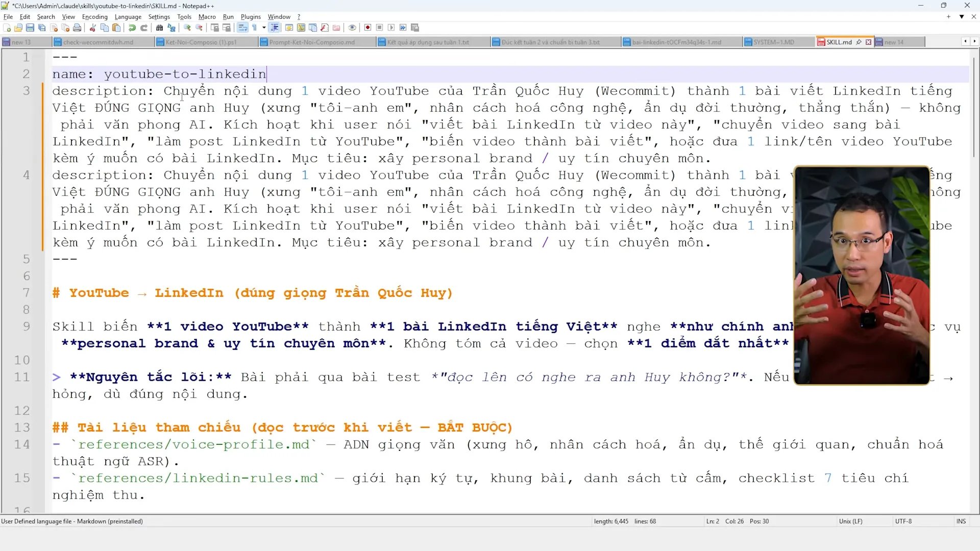Screen dimensions: 980x551
Task: Toggle the file Monitoring eye icon
Action: point(352,28)
